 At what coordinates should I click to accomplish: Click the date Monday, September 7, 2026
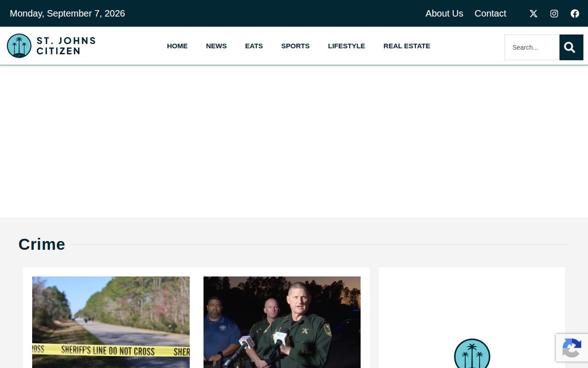pos(68,13)
